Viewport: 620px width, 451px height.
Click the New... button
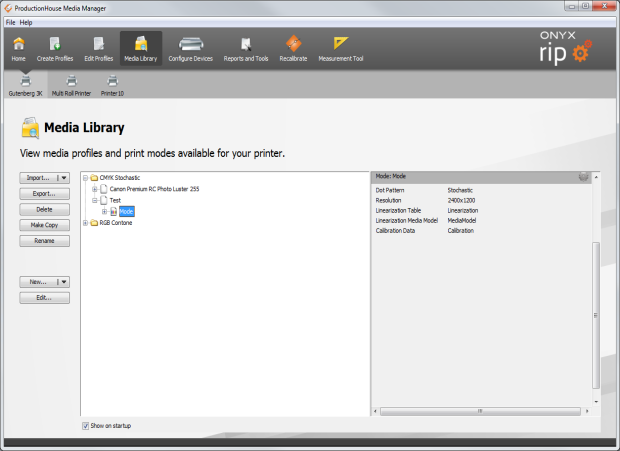click(x=38, y=282)
